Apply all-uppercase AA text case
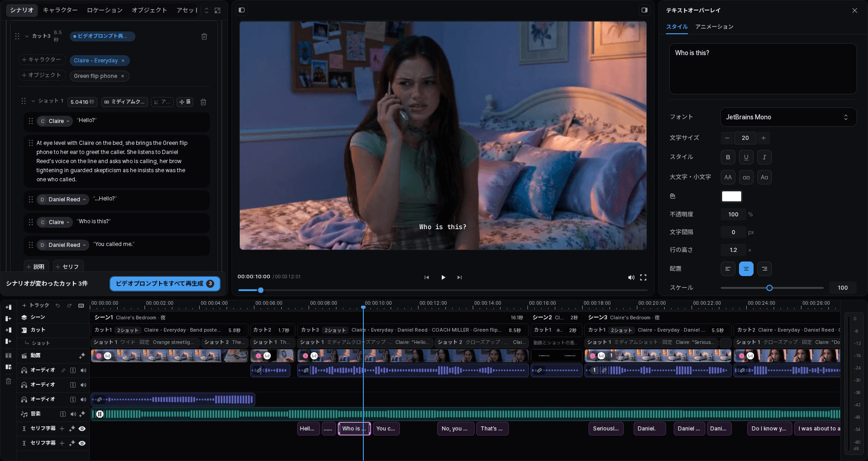This screenshot has width=868, height=461. pyautogui.click(x=728, y=177)
